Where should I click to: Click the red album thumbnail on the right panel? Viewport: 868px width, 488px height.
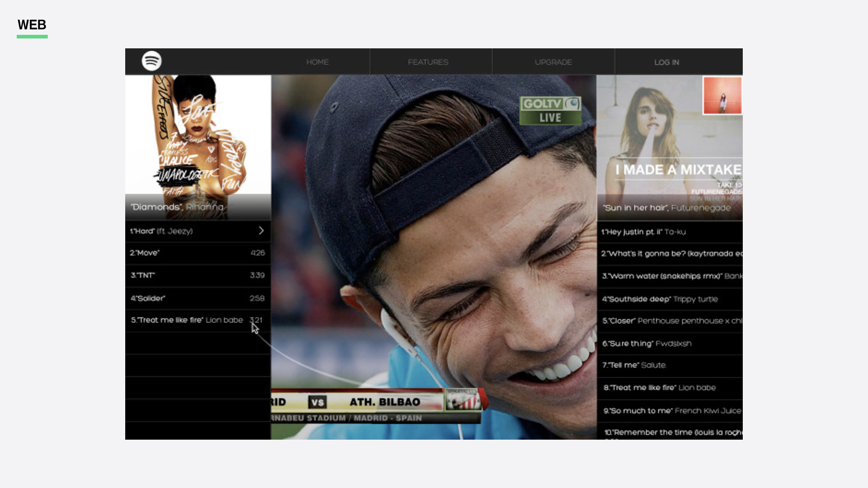[722, 95]
